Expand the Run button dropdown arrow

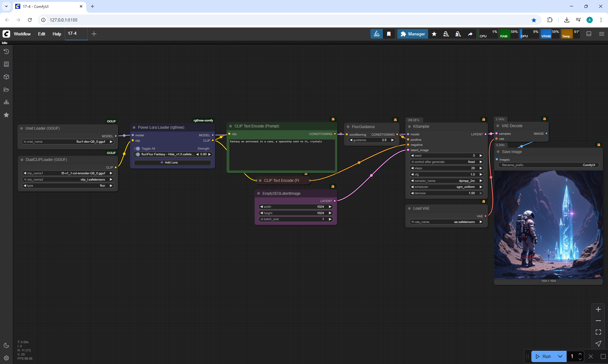pyautogui.click(x=560, y=356)
